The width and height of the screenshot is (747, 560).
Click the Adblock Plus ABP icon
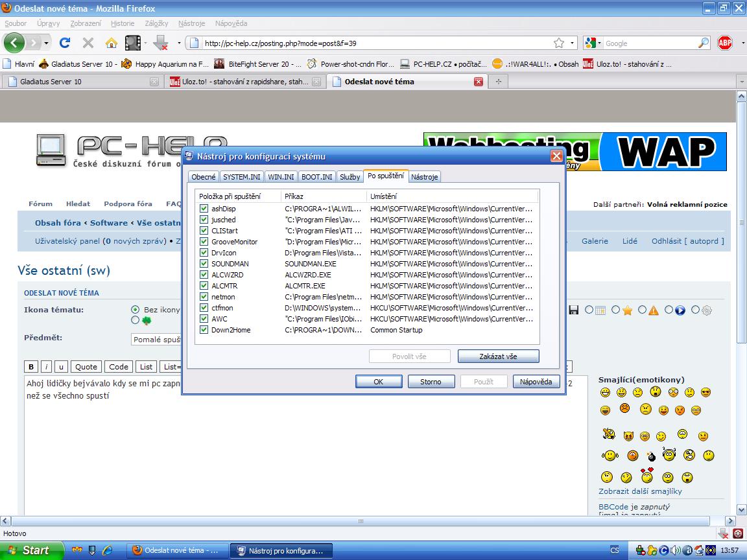(x=724, y=43)
